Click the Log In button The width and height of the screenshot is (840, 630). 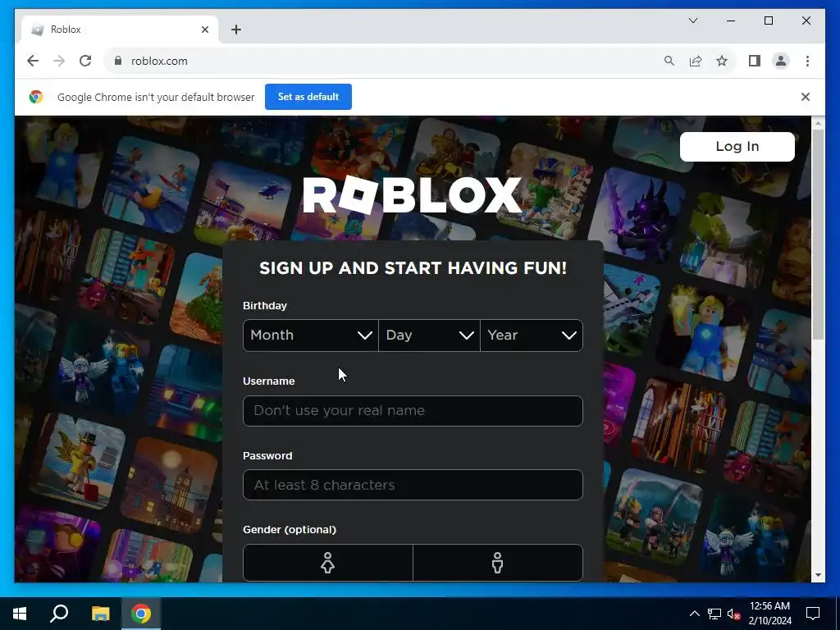click(x=737, y=146)
